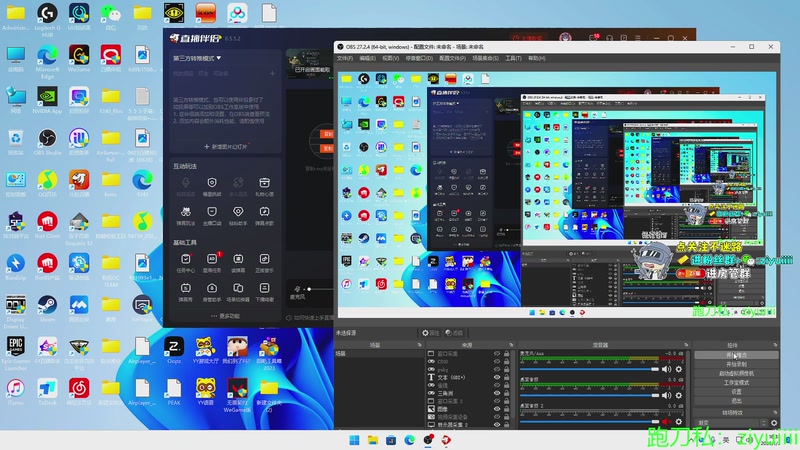Adjust 麦克风/Aux volume slider in OBS
The width and height of the screenshot is (800, 450).
(590, 369)
